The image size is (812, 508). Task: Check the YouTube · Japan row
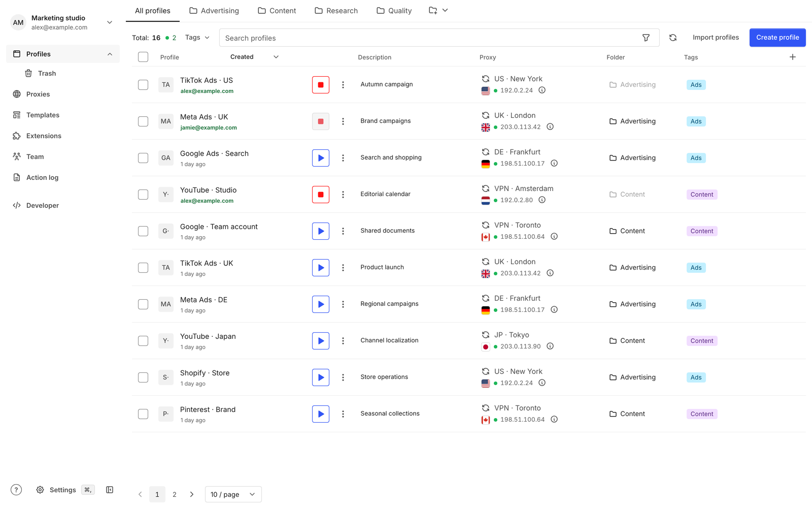[143, 341]
